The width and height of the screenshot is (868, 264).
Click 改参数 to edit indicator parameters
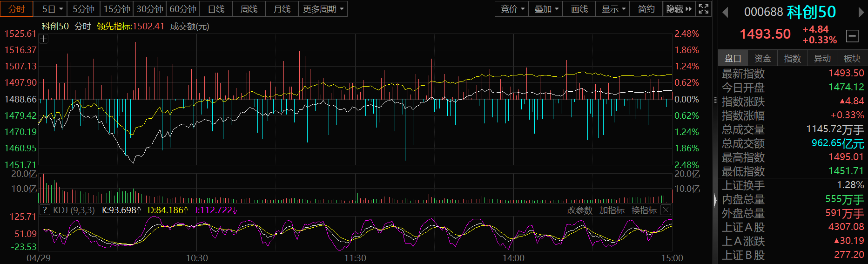[x=579, y=210]
